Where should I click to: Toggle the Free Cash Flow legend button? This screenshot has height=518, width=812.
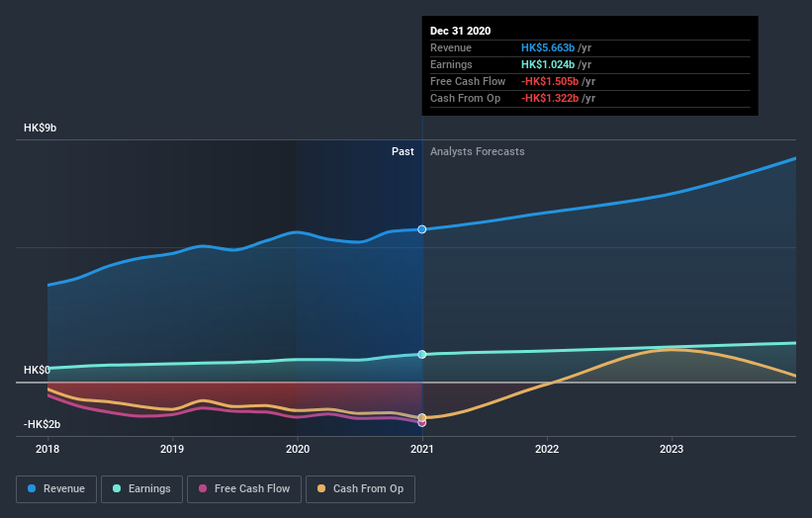point(244,489)
